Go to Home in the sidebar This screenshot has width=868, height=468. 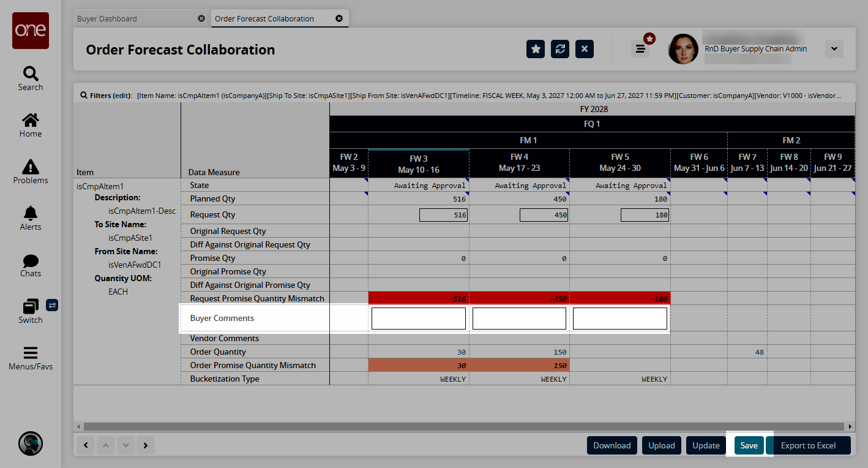point(30,121)
